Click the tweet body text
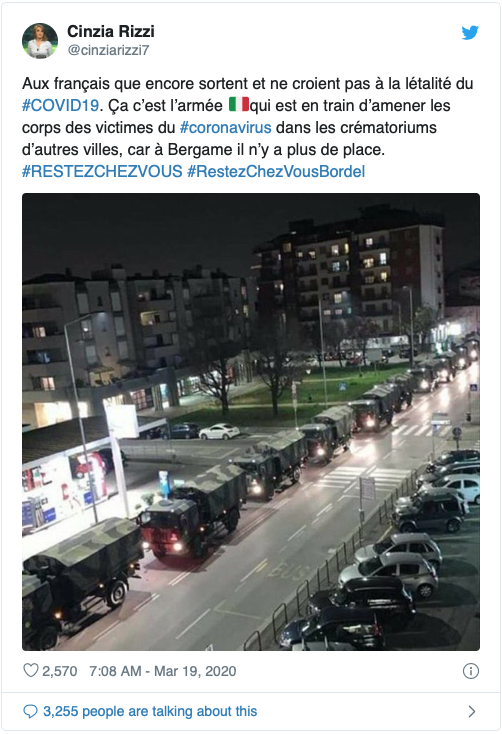The image size is (502, 734). click(x=248, y=127)
